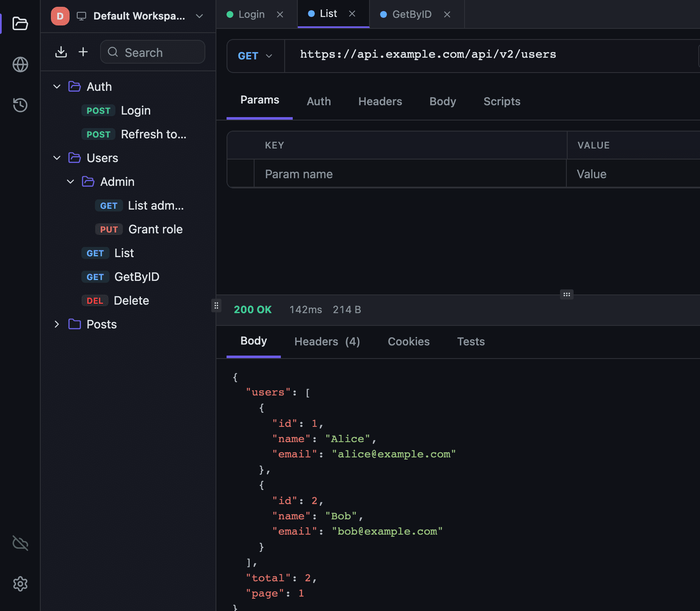This screenshot has width=700, height=611.
Task: Close the GetByID tab
Action: pyautogui.click(x=447, y=14)
